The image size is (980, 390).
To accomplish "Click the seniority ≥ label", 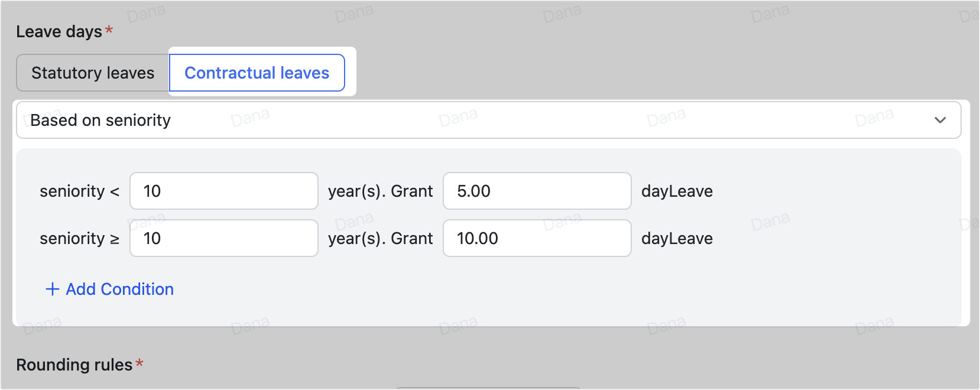I will (x=79, y=238).
